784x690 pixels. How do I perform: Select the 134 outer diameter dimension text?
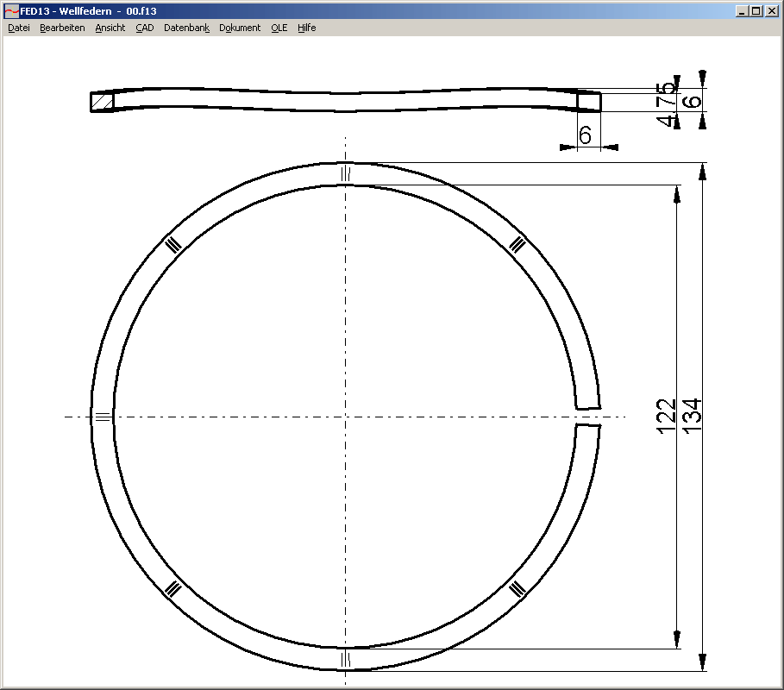pyautogui.click(x=693, y=416)
